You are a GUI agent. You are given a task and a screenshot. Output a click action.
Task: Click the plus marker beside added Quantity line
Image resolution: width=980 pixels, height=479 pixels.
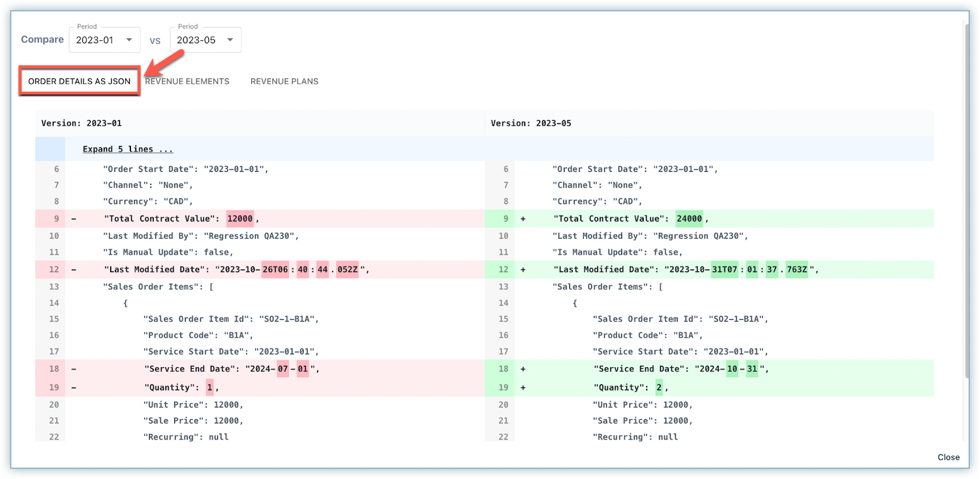pyautogui.click(x=523, y=388)
